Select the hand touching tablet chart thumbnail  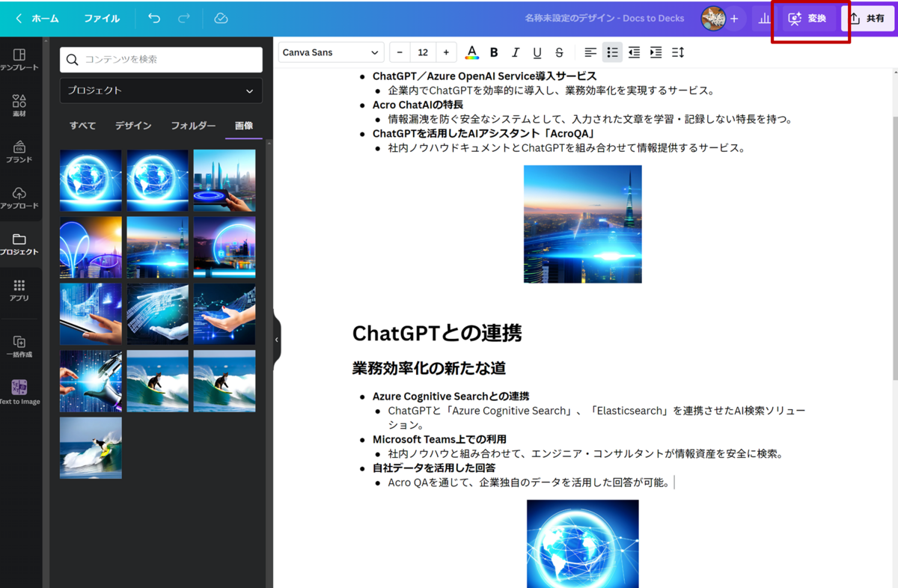click(91, 314)
